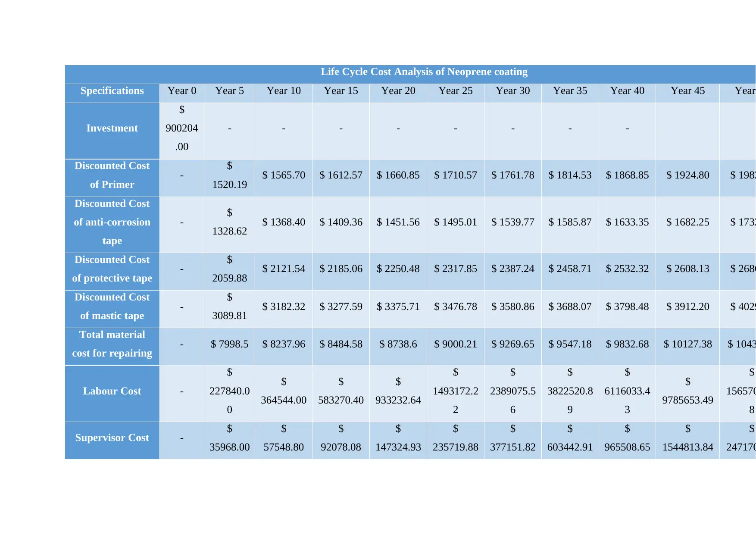Click anti-corrosion cost '$ 1682.25'
This screenshot has height=535, width=756.
[688, 222]
